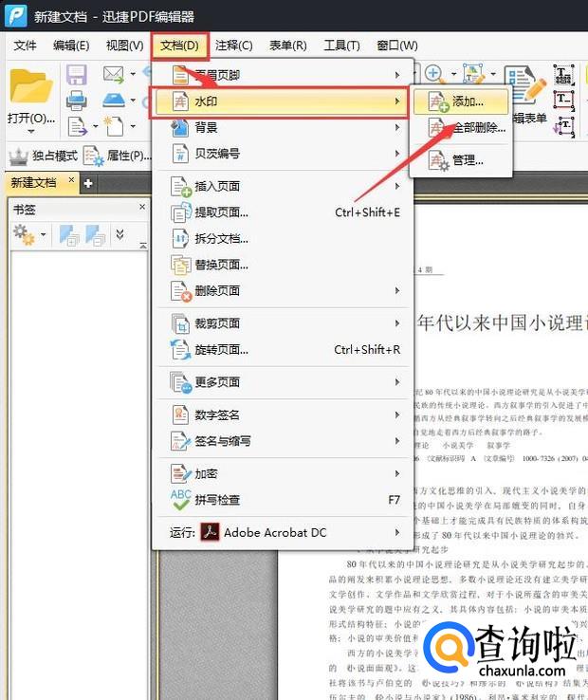Image resolution: width=588 pixels, height=700 pixels.
Task: Click the new bookmark icon in panel
Action: 69,235
